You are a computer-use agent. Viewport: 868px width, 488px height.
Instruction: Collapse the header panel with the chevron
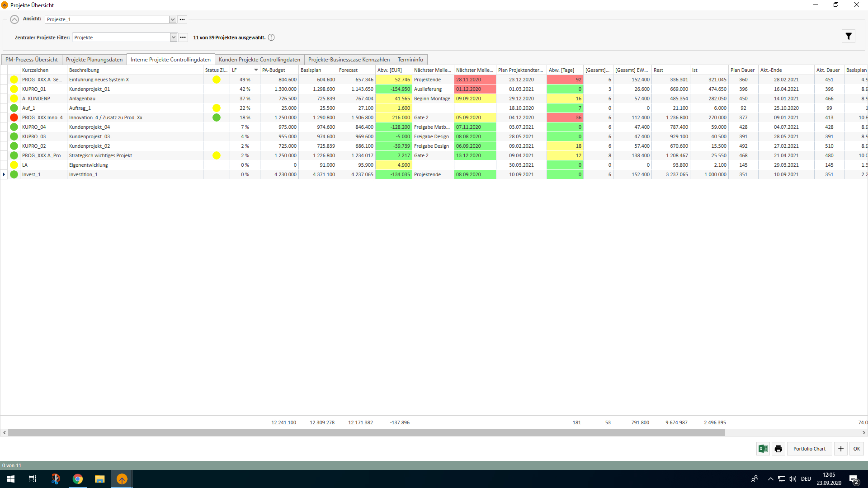(x=14, y=19)
